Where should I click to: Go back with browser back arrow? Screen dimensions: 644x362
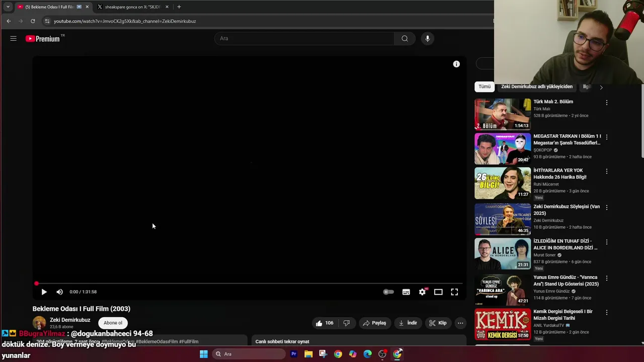pos(9,21)
